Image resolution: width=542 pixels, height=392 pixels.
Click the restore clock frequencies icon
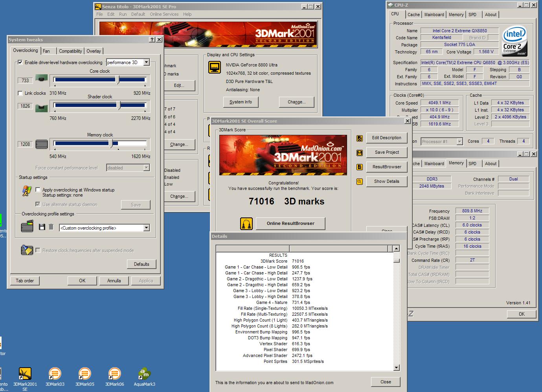[27, 250]
